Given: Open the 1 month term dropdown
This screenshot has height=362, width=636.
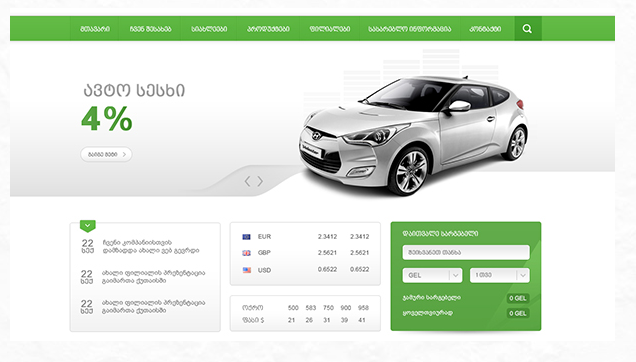Looking at the screenshot, I should (x=500, y=275).
